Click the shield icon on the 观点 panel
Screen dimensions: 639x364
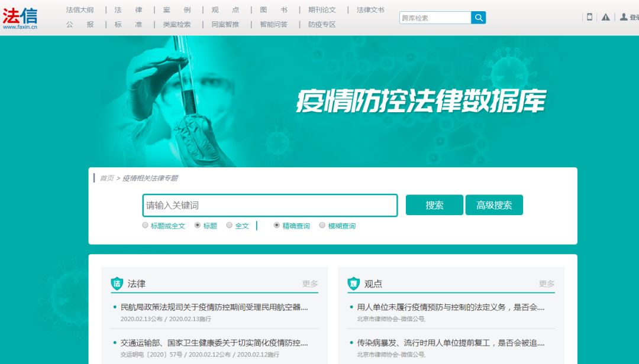coord(353,283)
